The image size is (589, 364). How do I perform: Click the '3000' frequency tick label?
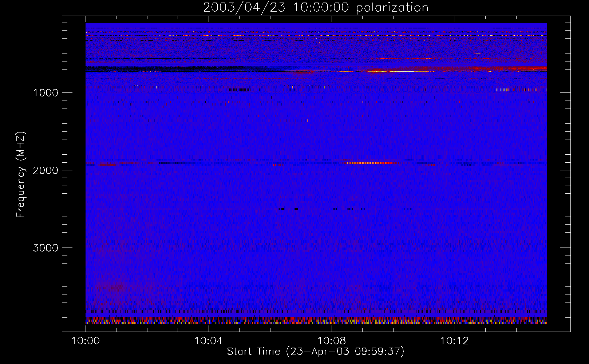coord(46,248)
